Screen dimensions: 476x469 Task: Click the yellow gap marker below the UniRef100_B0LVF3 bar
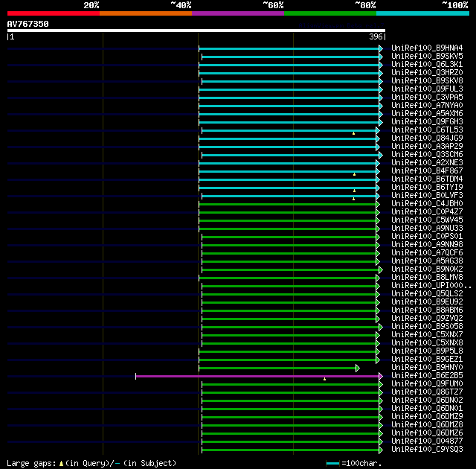click(x=354, y=199)
